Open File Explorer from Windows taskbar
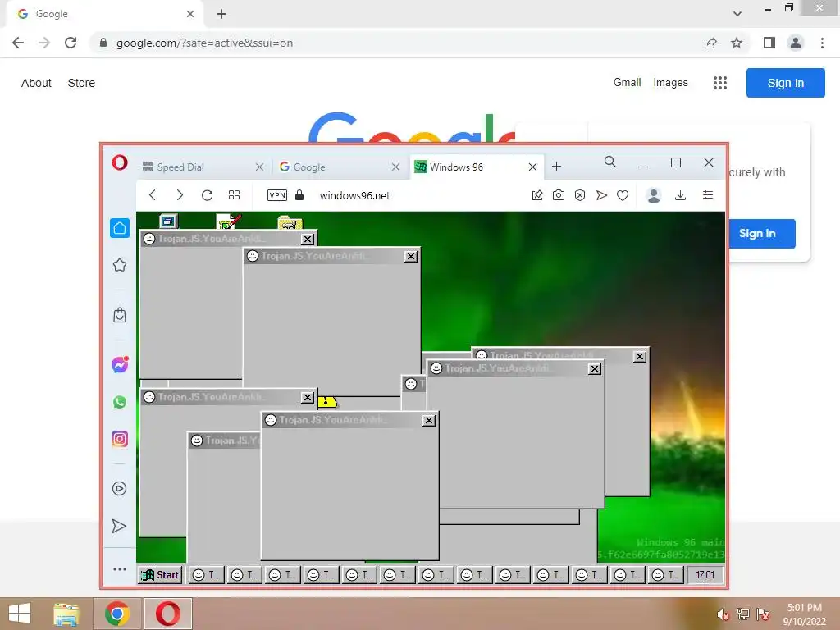This screenshot has width=840, height=630. (x=66, y=614)
